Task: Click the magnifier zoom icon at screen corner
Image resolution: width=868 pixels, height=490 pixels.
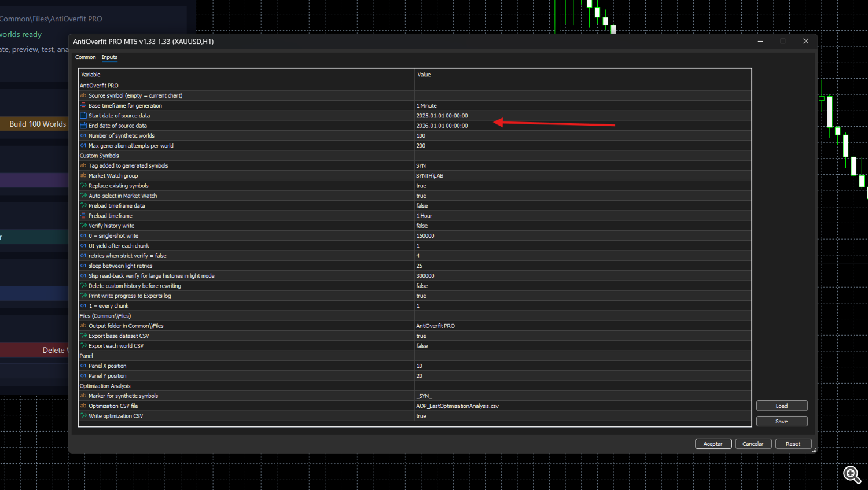Action: pos(852,475)
